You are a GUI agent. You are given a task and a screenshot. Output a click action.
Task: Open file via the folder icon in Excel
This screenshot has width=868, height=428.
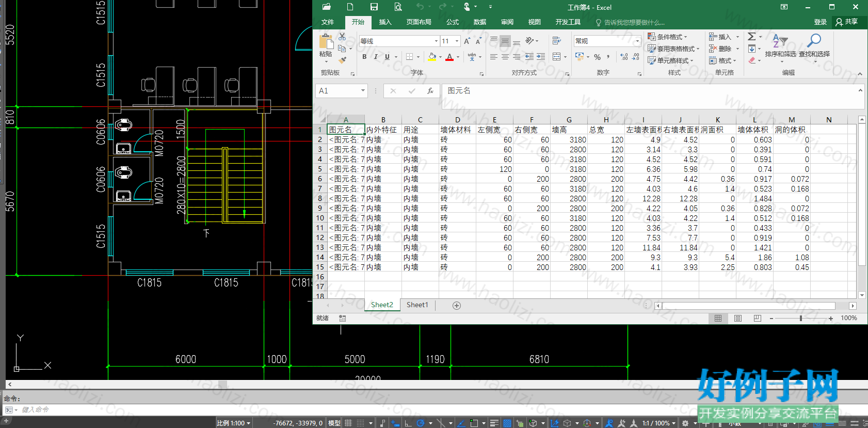(x=326, y=7)
